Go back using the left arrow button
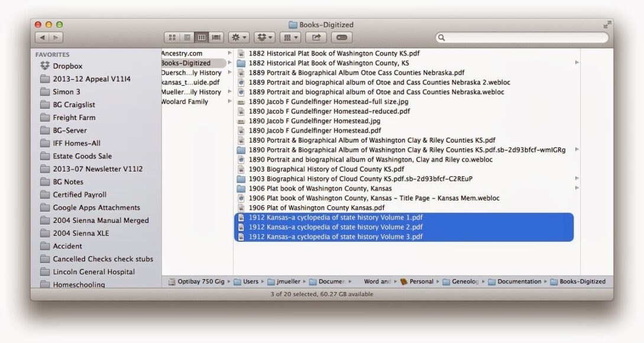 click(43, 37)
